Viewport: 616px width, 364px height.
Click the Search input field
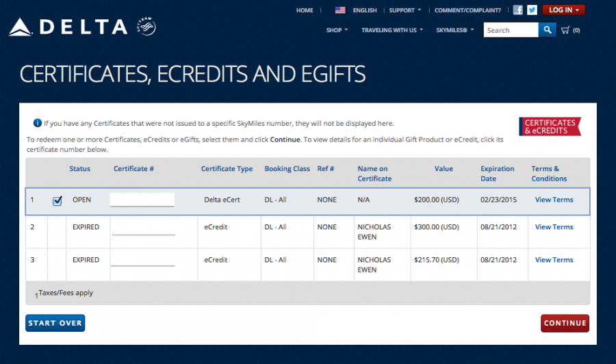(x=511, y=30)
